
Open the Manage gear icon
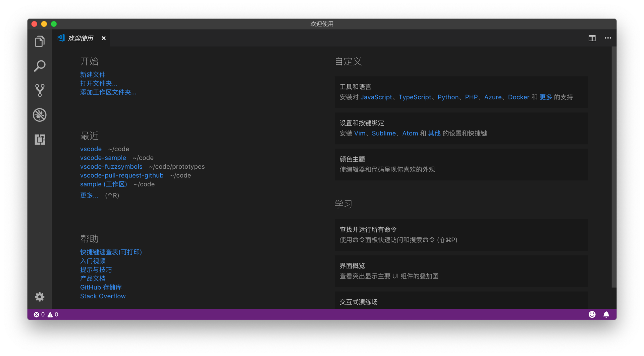[x=40, y=297]
